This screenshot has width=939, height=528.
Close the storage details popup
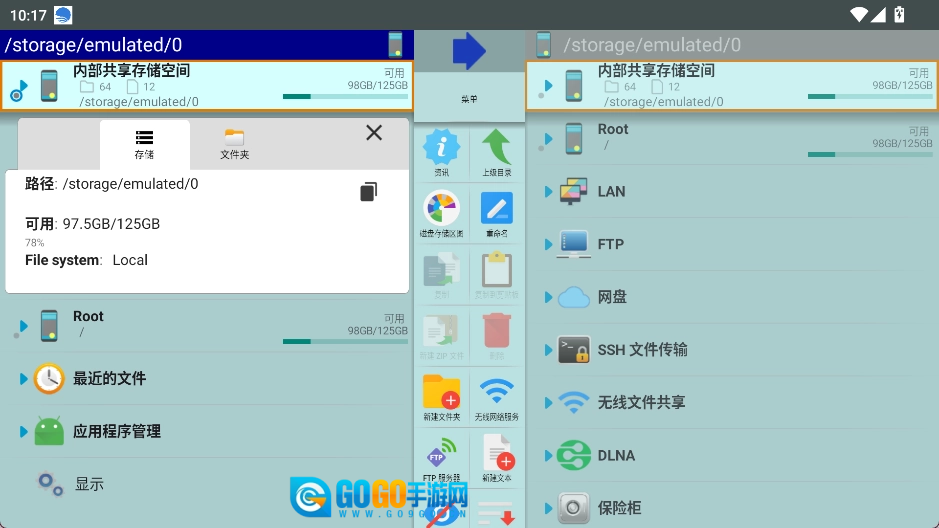point(374,133)
